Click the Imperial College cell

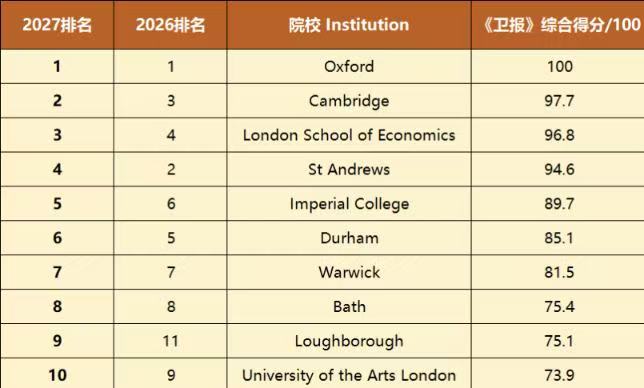349,204
